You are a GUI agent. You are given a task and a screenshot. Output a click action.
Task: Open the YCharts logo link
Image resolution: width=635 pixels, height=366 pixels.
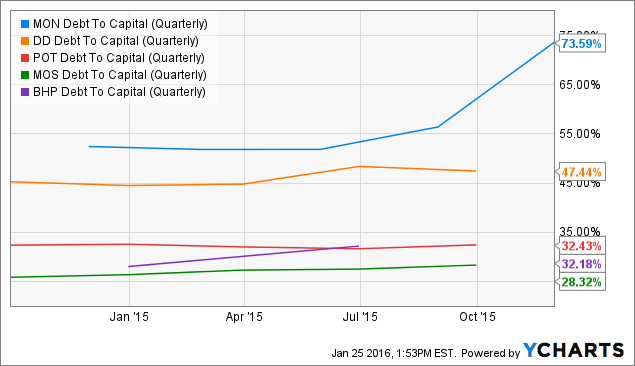tap(573, 350)
